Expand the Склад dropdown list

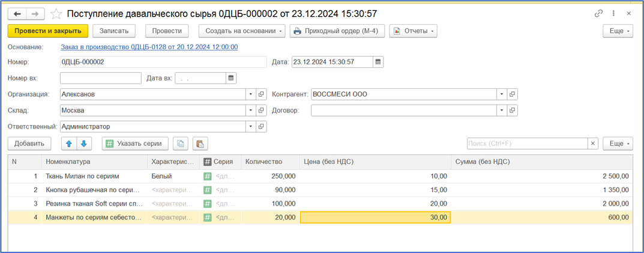(x=250, y=111)
